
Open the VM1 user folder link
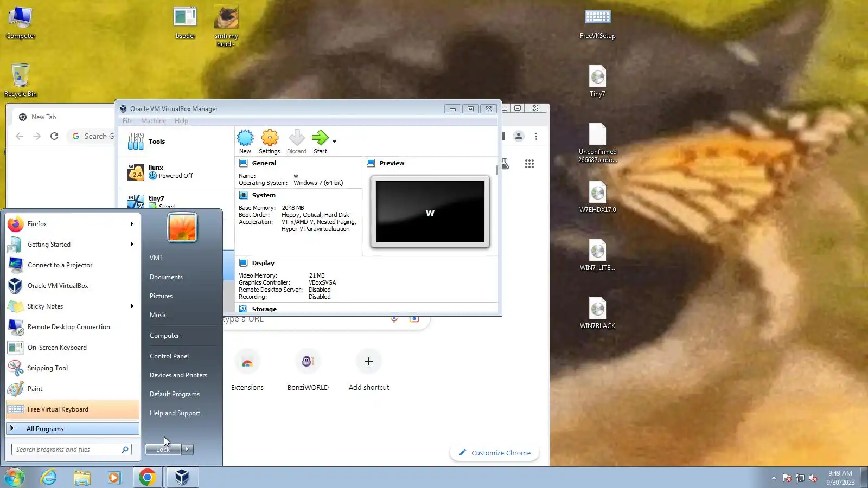coord(156,258)
